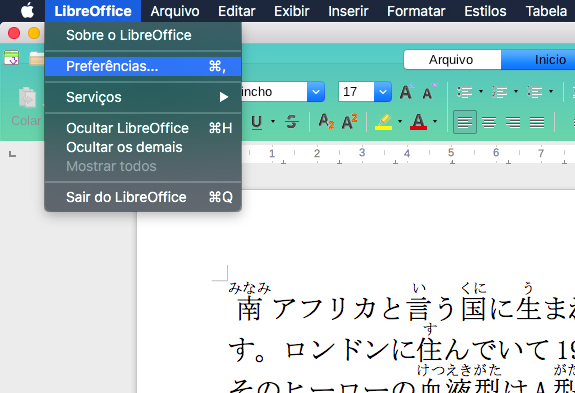Toggle numbered list
575x393 pixels.
(499, 92)
